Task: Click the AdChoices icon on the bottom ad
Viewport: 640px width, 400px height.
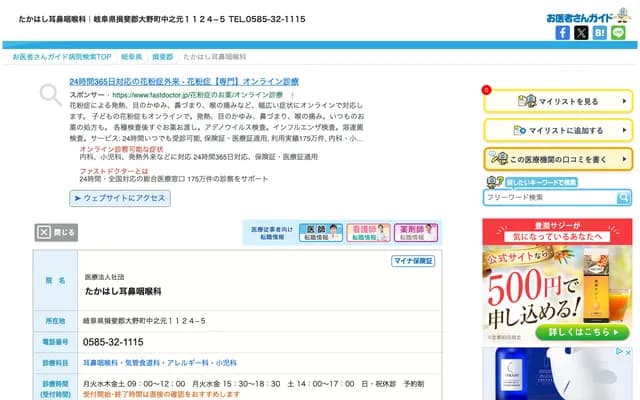Action: tap(620, 351)
